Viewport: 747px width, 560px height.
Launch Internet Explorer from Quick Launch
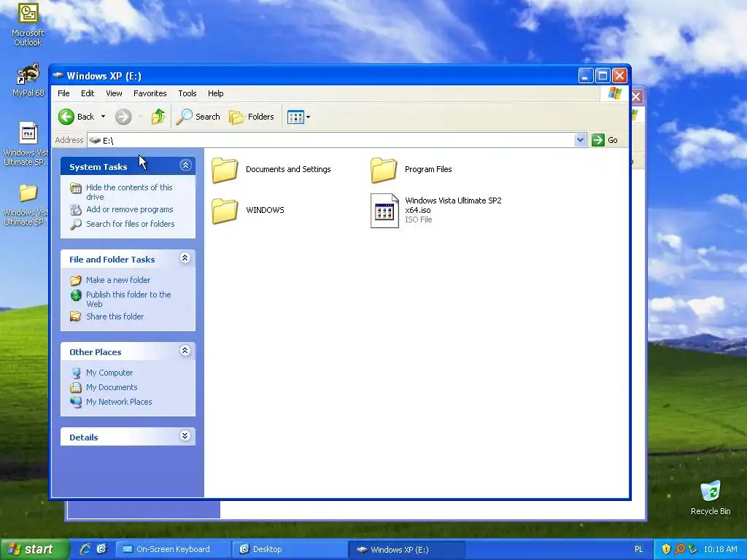click(x=86, y=549)
